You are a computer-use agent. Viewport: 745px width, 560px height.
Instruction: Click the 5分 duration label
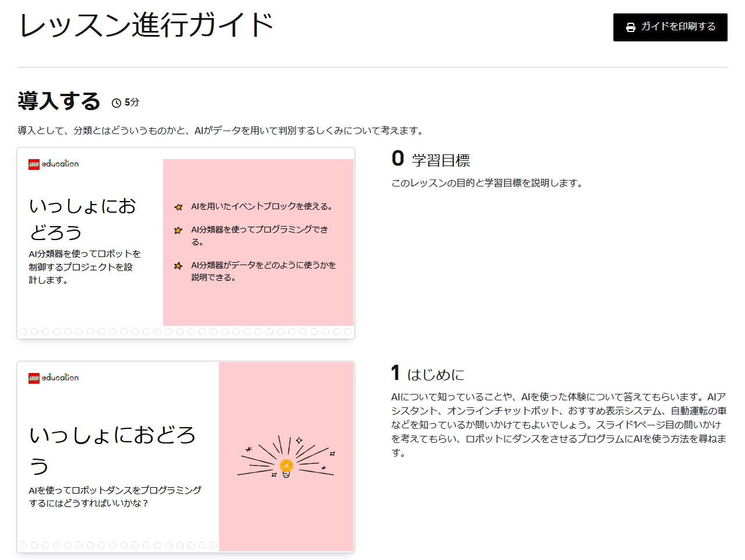click(x=132, y=103)
